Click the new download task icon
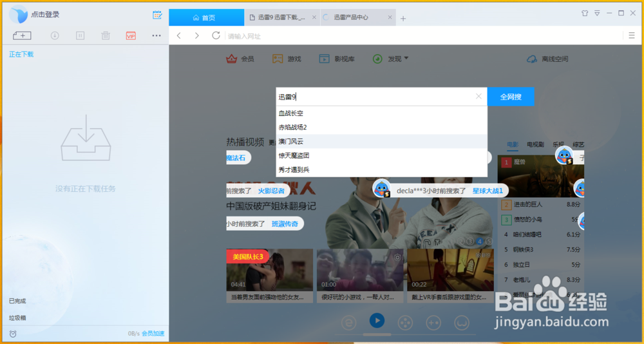Viewport: 644px width, 344px height. (x=22, y=36)
